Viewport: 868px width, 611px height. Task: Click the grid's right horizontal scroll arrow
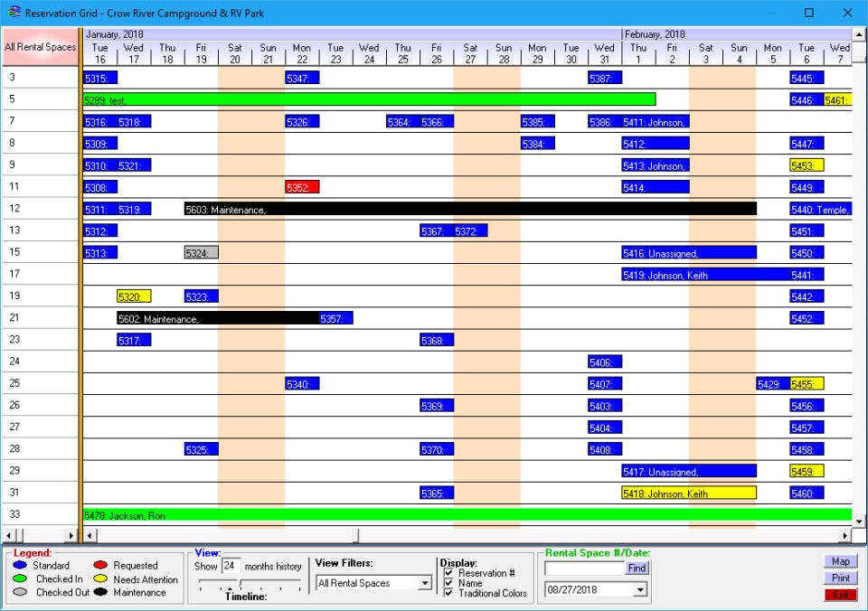(844, 535)
